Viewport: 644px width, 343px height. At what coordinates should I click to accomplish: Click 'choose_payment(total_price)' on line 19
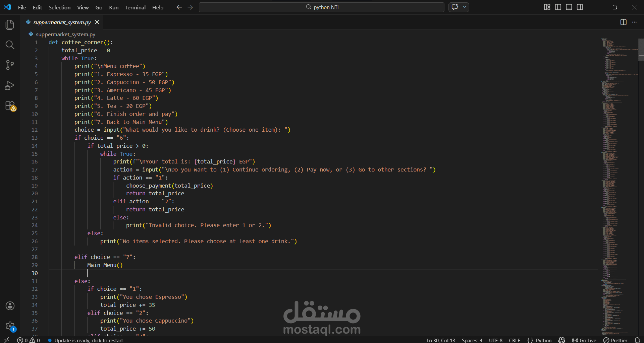(169, 186)
